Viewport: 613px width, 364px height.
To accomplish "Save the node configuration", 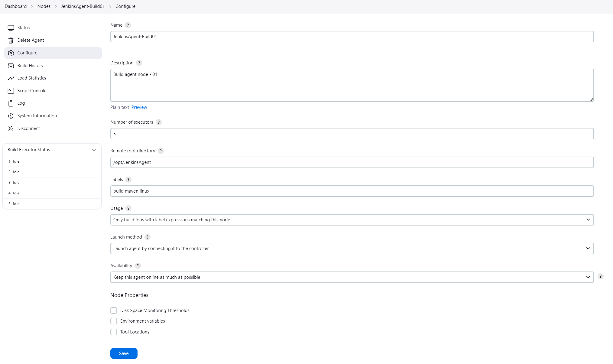I will (124, 353).
